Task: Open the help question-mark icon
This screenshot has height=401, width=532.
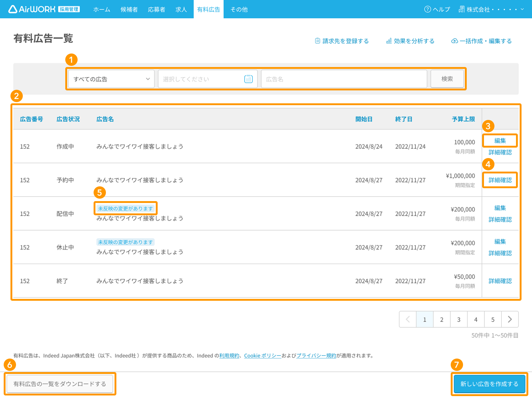Action: point(427,9)
